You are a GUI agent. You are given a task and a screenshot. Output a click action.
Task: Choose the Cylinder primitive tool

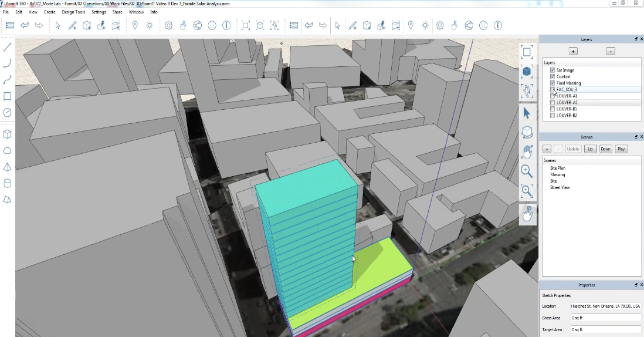pos(8,183)
